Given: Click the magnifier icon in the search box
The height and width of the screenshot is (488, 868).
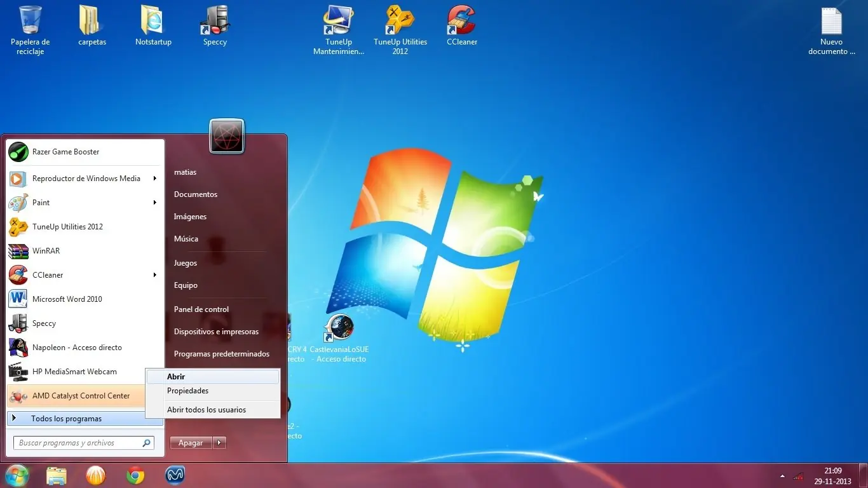Looking at the screenshot, I should click(146, 443).
